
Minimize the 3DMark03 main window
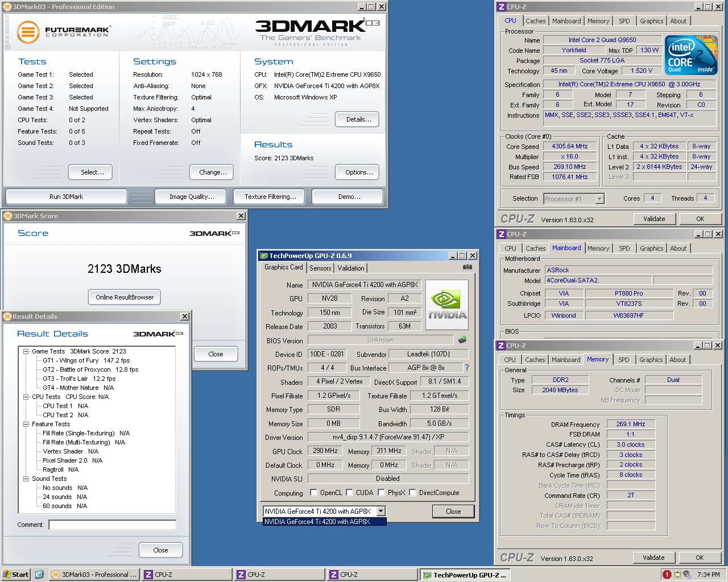[x=362, y=7]
